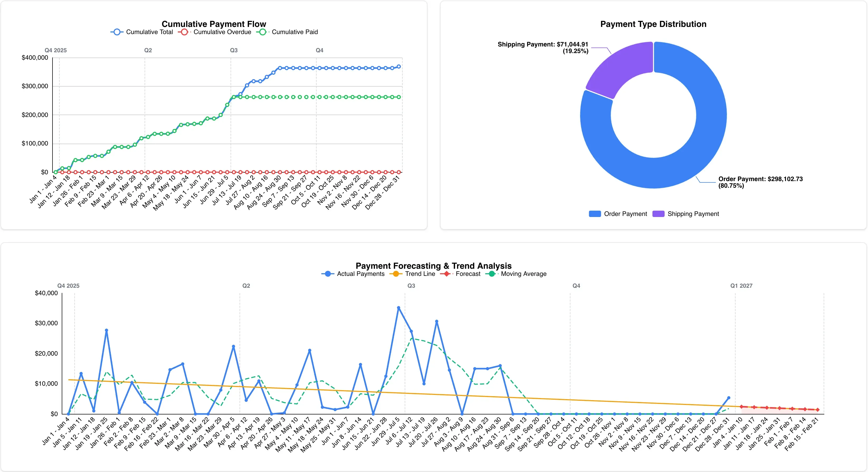Click the Q4 2025 label in Cumulative chart
The width and height of the screenshot is (868, 472).
point(56,50)
